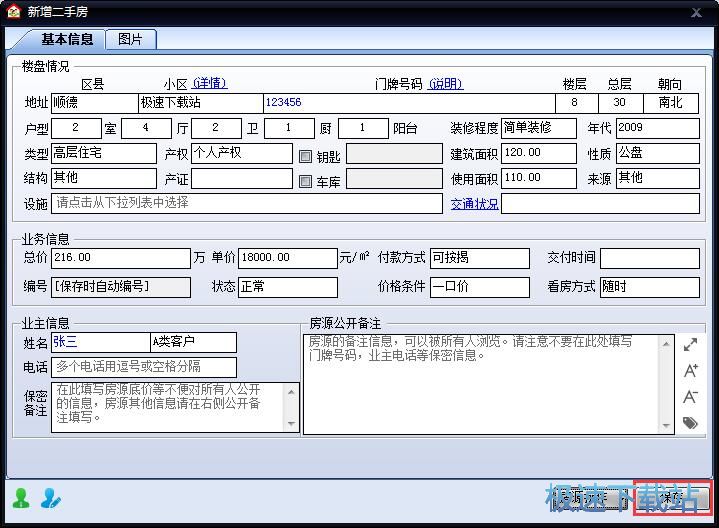Screen dimensions: 719x528
Task: Click the expand remarks box icon
Action: click(690, 345)
